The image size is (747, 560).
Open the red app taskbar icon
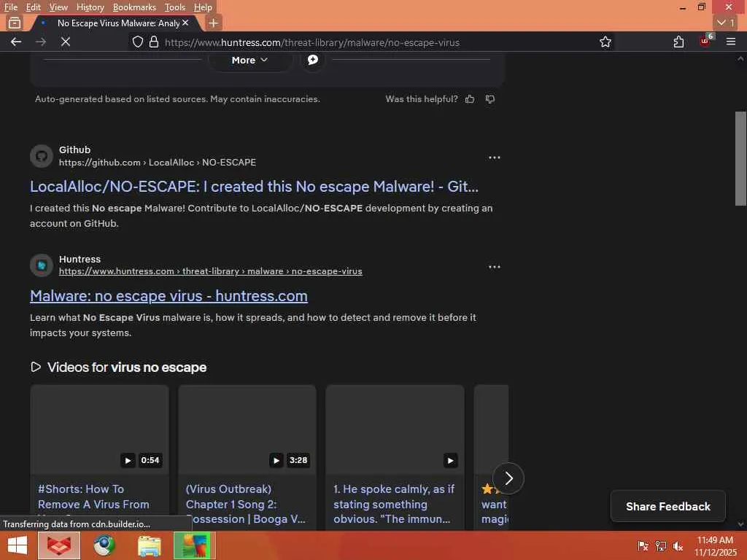(59, 545)
